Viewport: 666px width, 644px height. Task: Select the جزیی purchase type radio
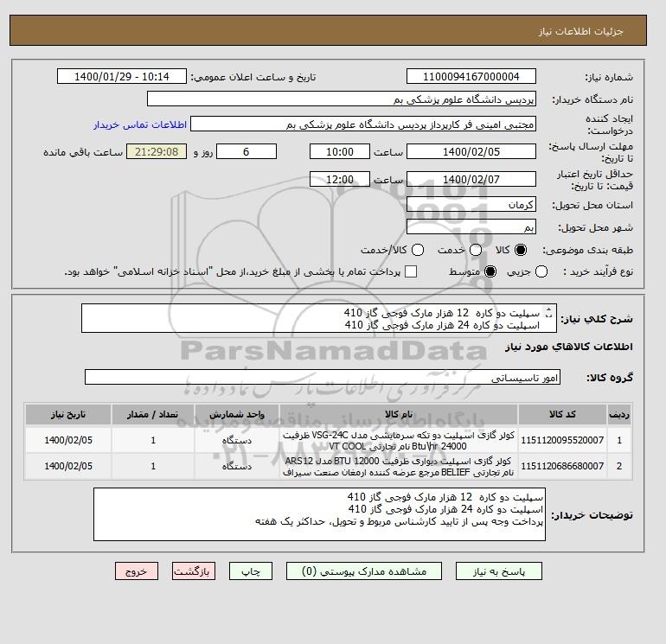[x=541, y=271]
